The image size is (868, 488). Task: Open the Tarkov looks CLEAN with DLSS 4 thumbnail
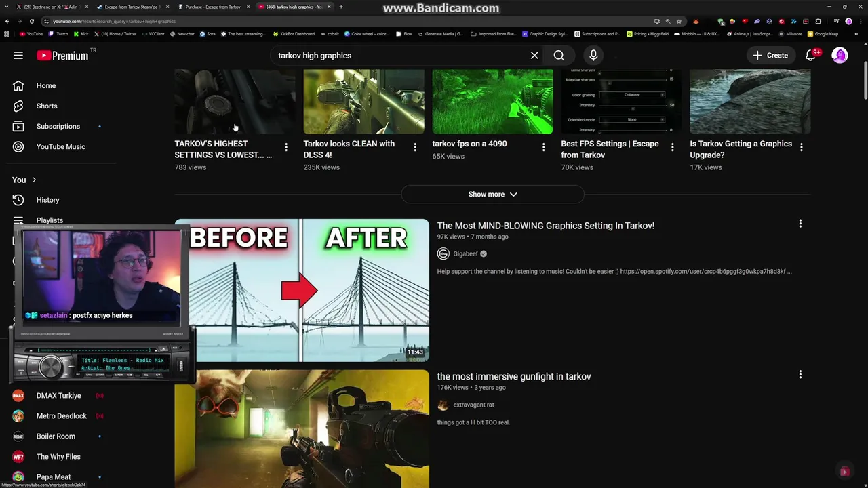363,102
